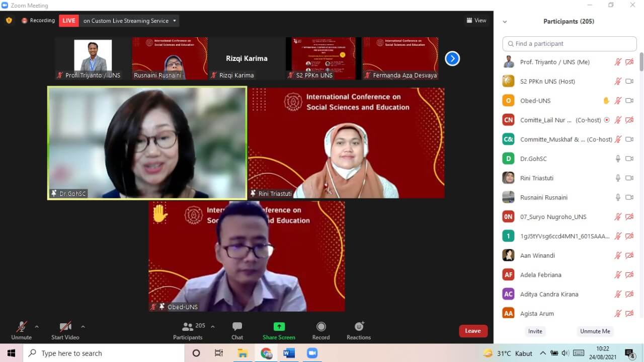Click the Unmute Me button

coord(595,331)
